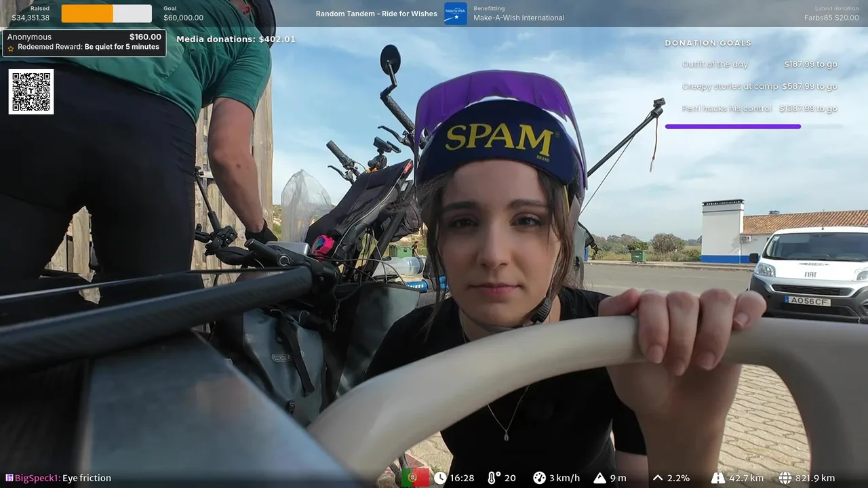This screenshot has width=868, height=488.
Task: Click the Goal $60,000.00 amount
Action: (x=183, y=18)
